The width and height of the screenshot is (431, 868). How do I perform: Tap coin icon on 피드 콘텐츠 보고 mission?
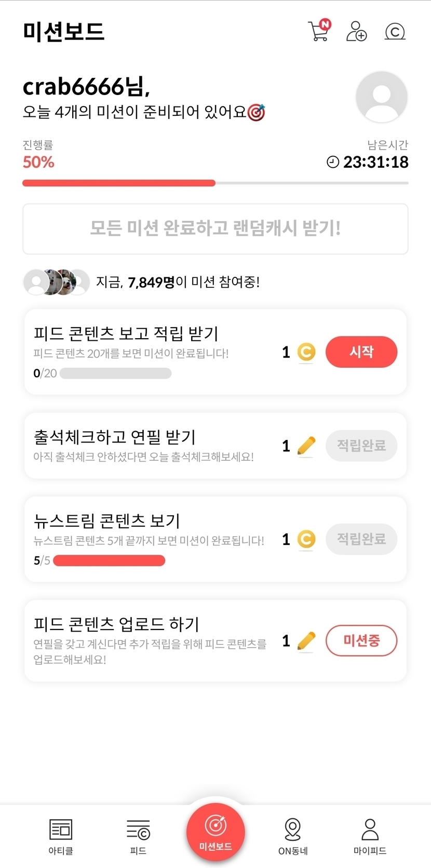(x=306, y=352)
